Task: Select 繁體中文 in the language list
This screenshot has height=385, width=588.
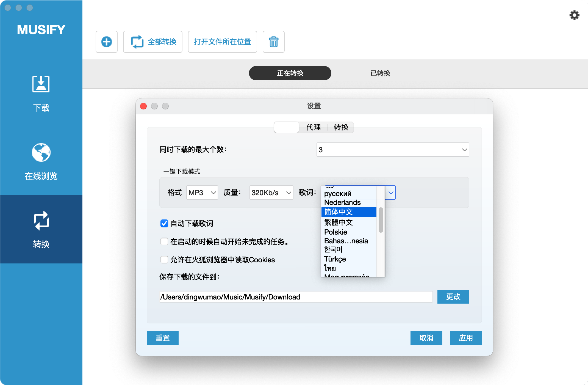Action: pos(339,222)
